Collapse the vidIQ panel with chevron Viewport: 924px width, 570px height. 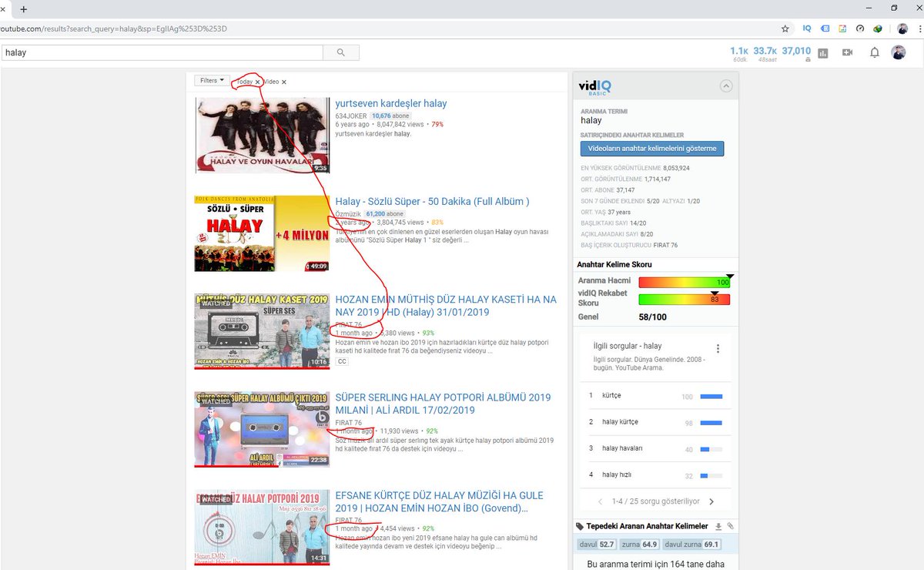(x=725, y=86)
